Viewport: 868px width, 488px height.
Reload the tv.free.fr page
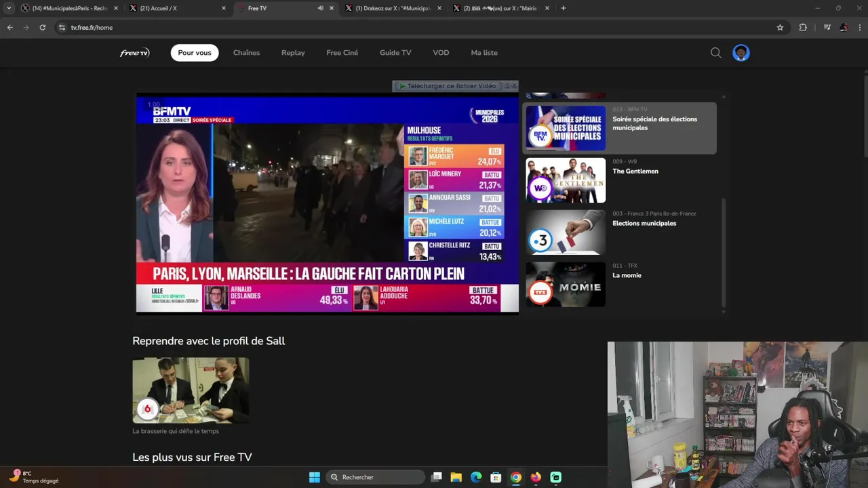pyautogui.click(x=42, y=27)
